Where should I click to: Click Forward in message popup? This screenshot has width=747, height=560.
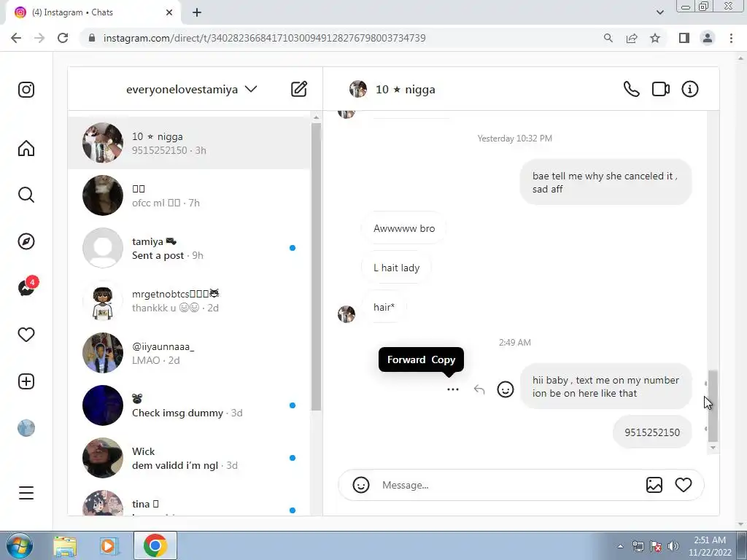406,359
